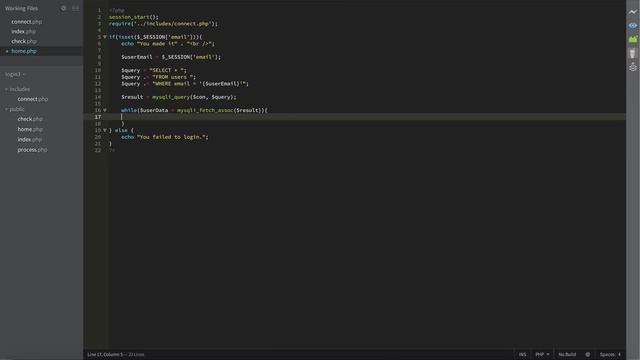Click the WHERE email query line
Image resolution: width=640 pixels, height=360 pixels.
(x=184, y=84)
